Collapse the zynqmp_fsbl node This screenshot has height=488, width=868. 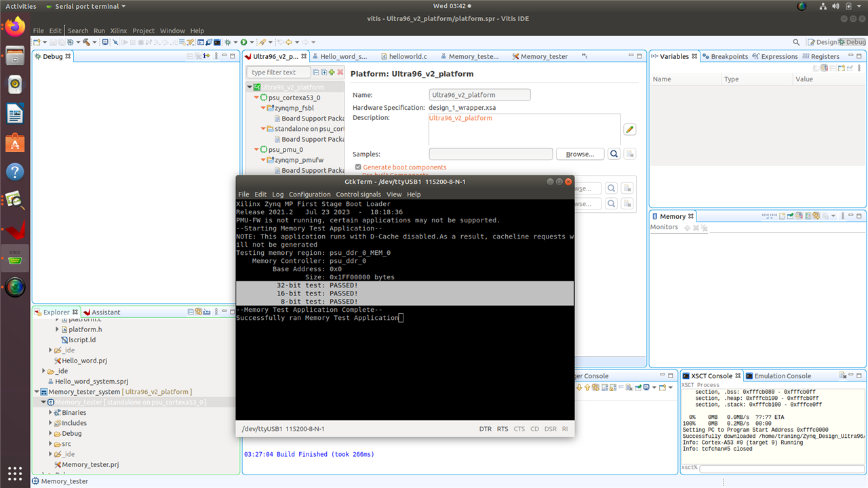click(x=264, y=108)
